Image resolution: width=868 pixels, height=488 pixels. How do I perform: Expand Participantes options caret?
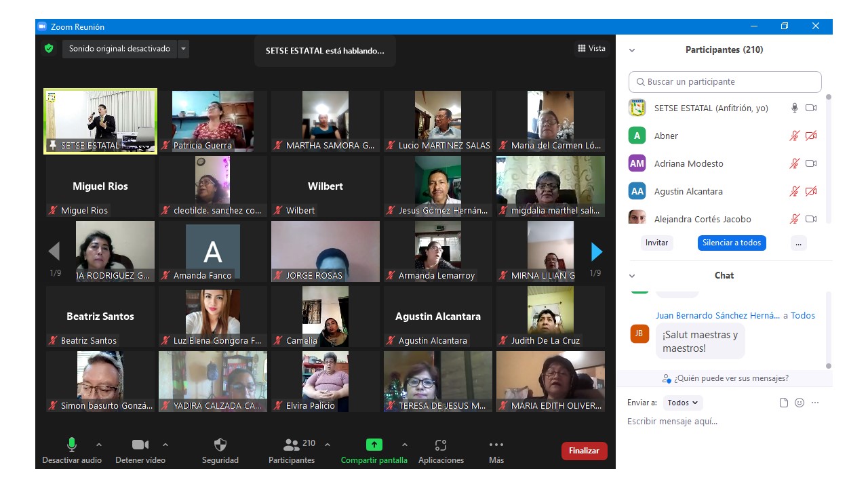point(328,445)
